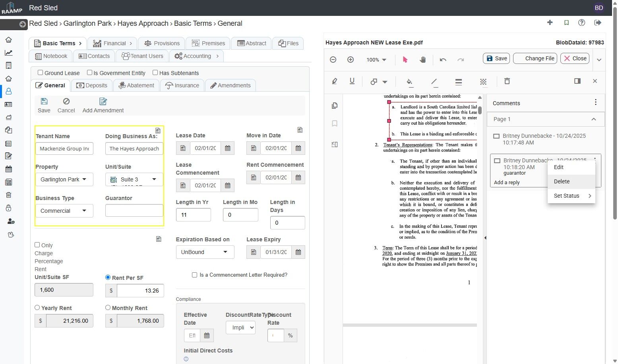This screenshot has height=364, width=618.
Task: Click the fill color tool
Action: 409,82
